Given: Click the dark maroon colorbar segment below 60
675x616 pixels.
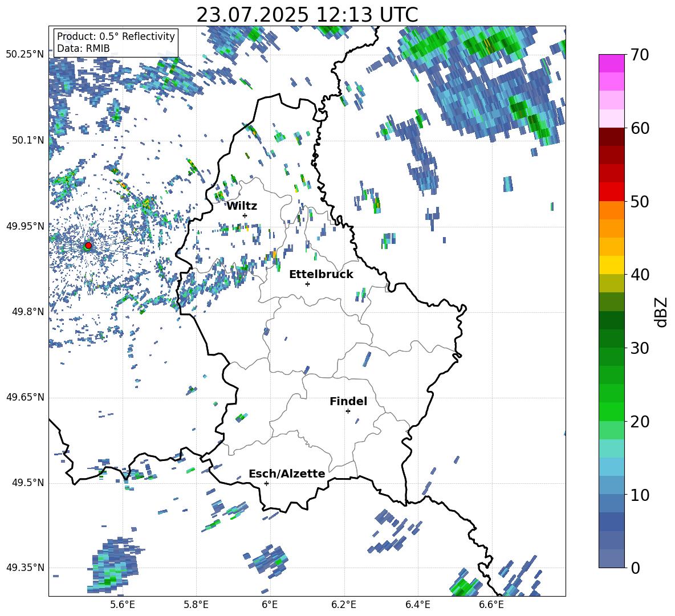Looking at the screenshot, I should [611, 136].
